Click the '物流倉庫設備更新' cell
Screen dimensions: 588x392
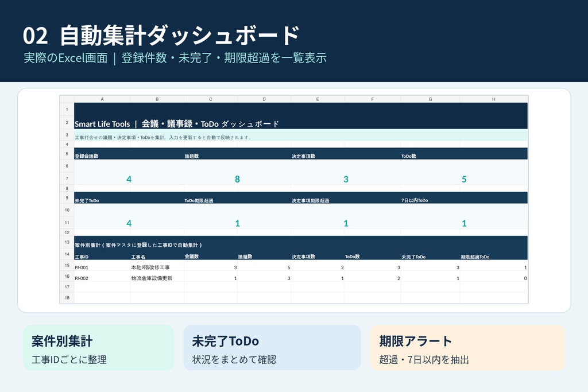pos(152,278)
